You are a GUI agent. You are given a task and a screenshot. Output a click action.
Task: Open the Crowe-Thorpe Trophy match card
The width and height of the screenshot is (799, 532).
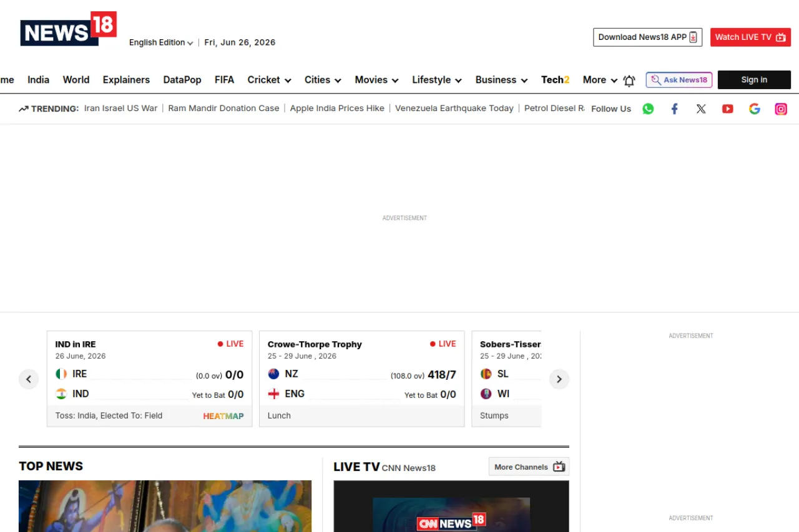coord(362,379)
